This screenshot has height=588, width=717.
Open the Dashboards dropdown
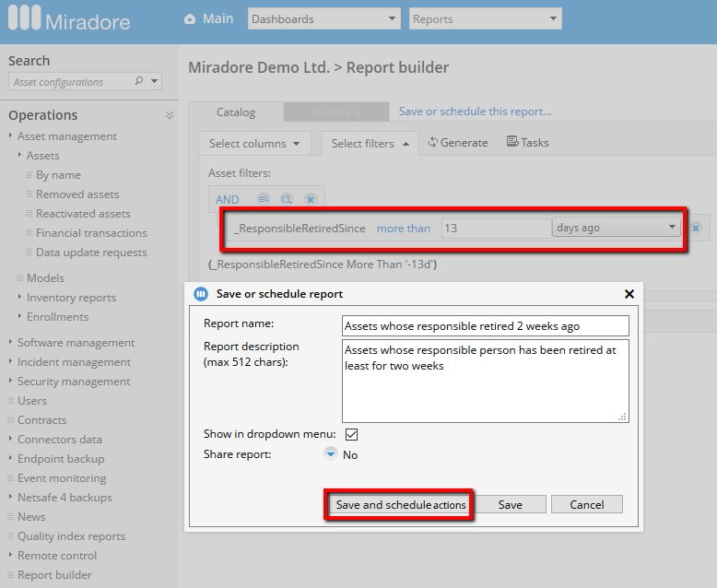(x=324, y=18)
